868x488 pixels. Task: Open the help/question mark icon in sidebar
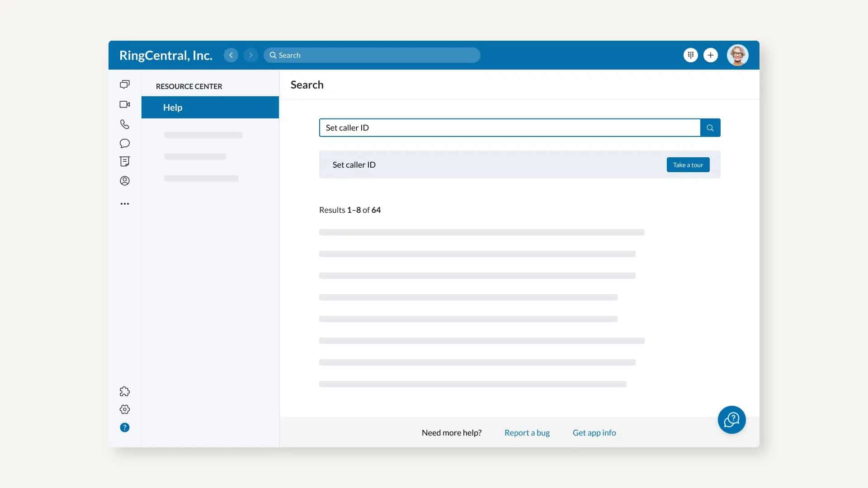pyautogui.click(x=125, y=427)
